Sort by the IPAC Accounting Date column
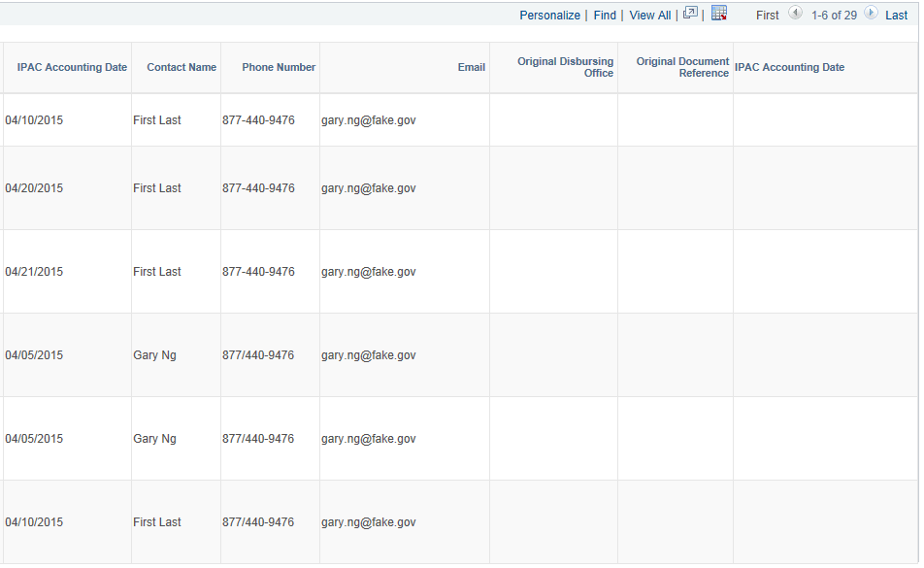Image resolution: width=924 pixels, height=568 pixels. [71, 67]
